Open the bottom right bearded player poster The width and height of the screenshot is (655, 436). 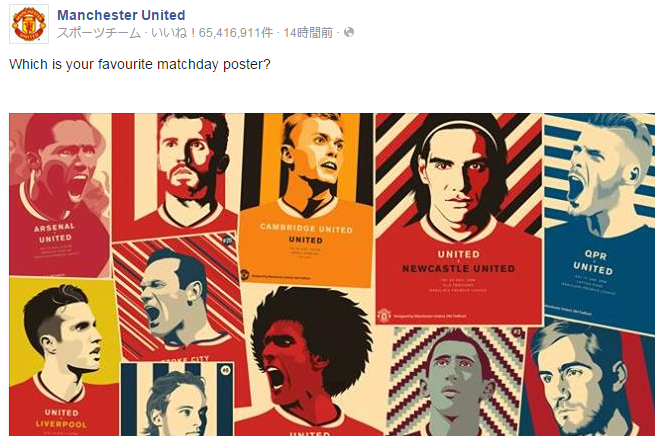pos(590,380)
